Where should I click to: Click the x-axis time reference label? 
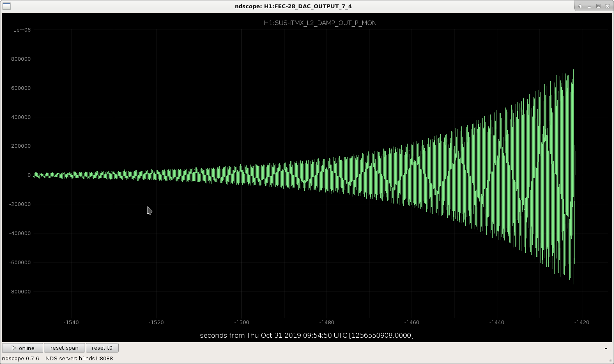(307, 335)
